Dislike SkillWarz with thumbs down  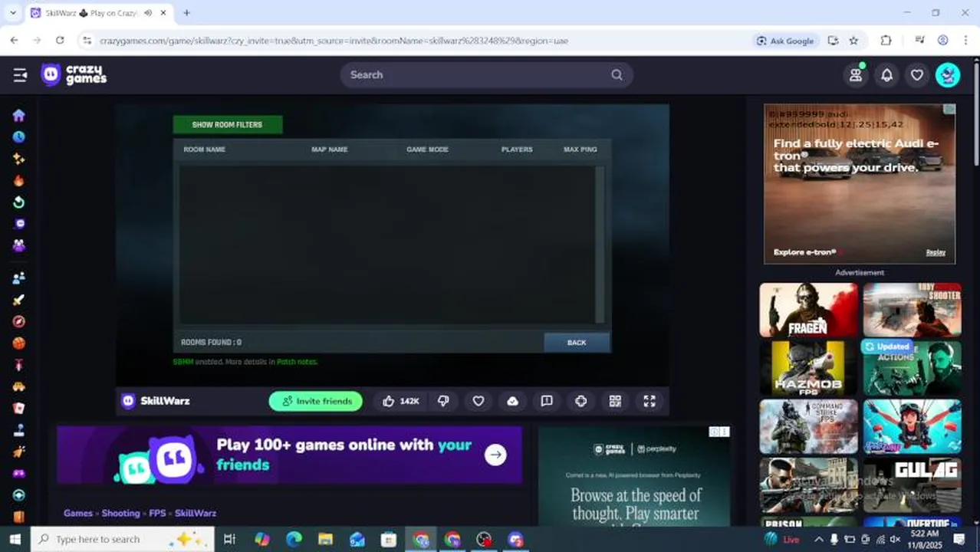(443, 401)
